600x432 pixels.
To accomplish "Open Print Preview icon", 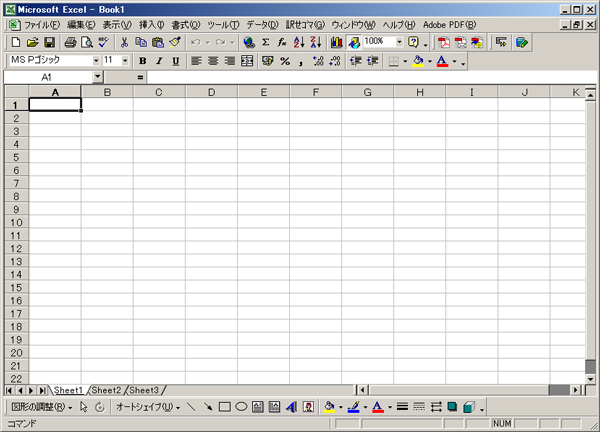I will (x=87, y=42).
